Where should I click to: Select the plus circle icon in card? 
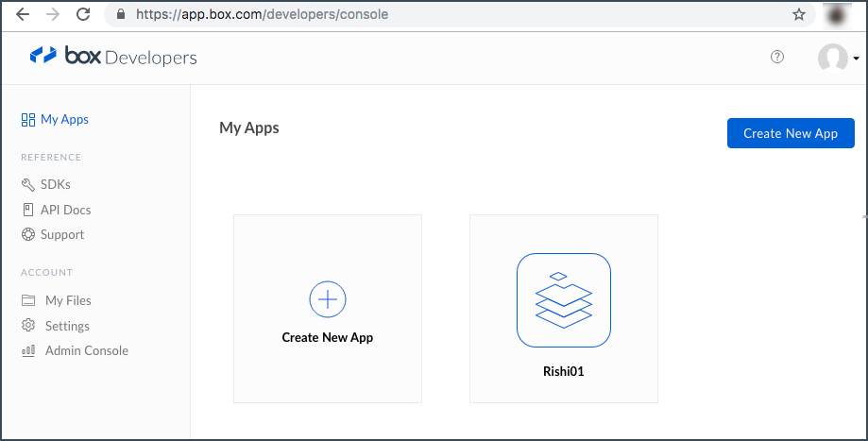coord(328,299)
